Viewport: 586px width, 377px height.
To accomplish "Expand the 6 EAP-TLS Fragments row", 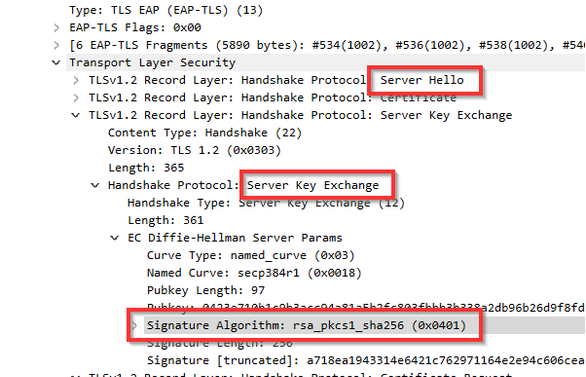I will [x=56, y=45].
